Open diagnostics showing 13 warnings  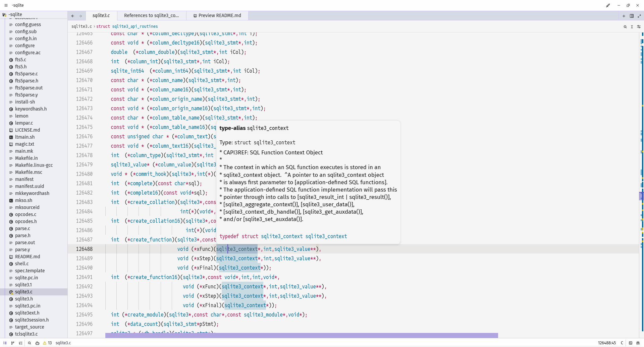click(47, 343)
